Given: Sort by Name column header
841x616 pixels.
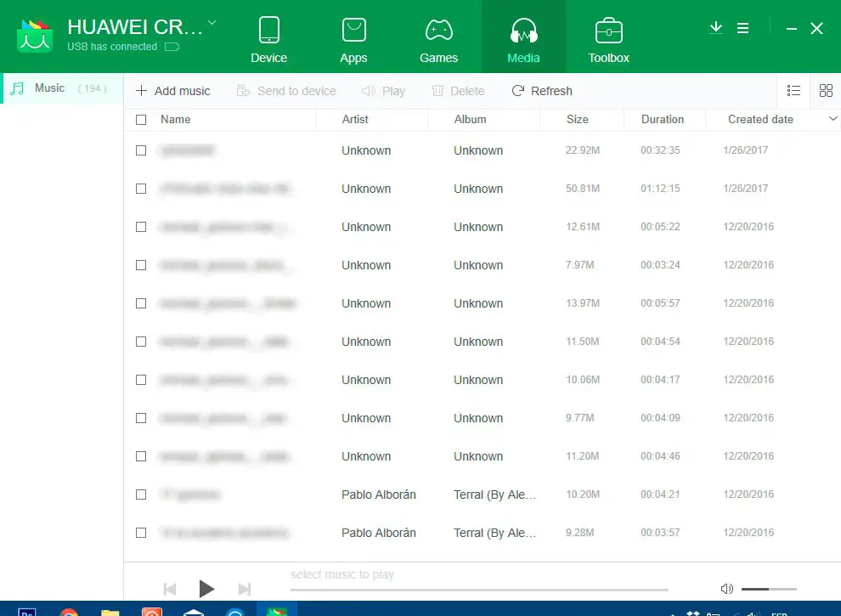Looking at the screenshot, I should 175,119.
